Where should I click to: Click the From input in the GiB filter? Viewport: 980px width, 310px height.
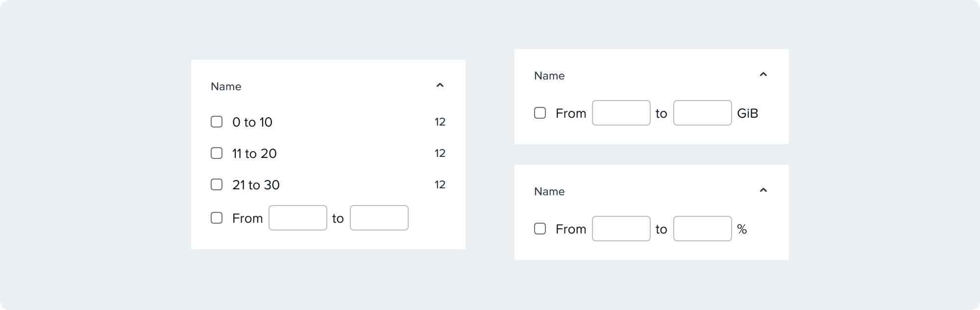coord(621,113)
